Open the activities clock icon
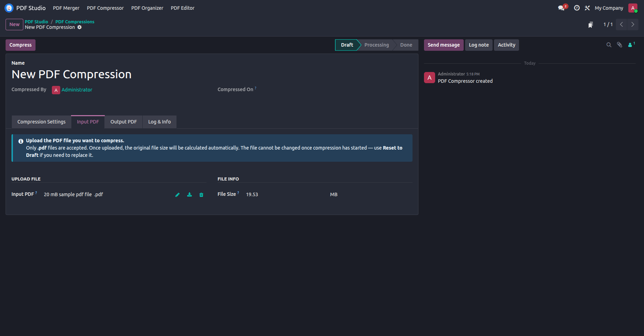644x336 pixels. coord(577,8)
